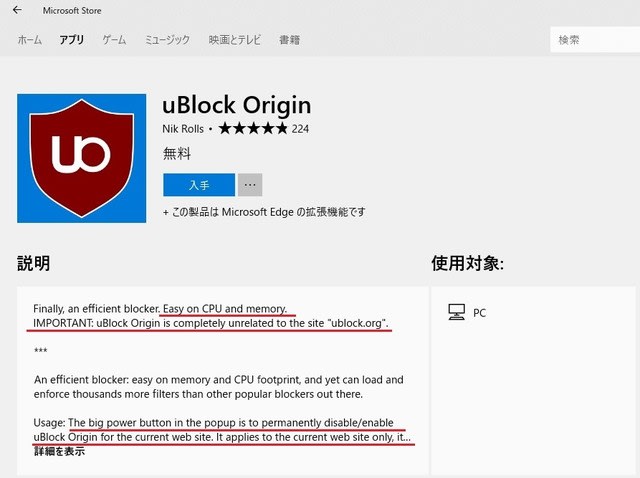Image resolution: width=640 pixels, height=478 pixels.
Task: Click publisher name Nik Rolls
Action: coord(183,129)
